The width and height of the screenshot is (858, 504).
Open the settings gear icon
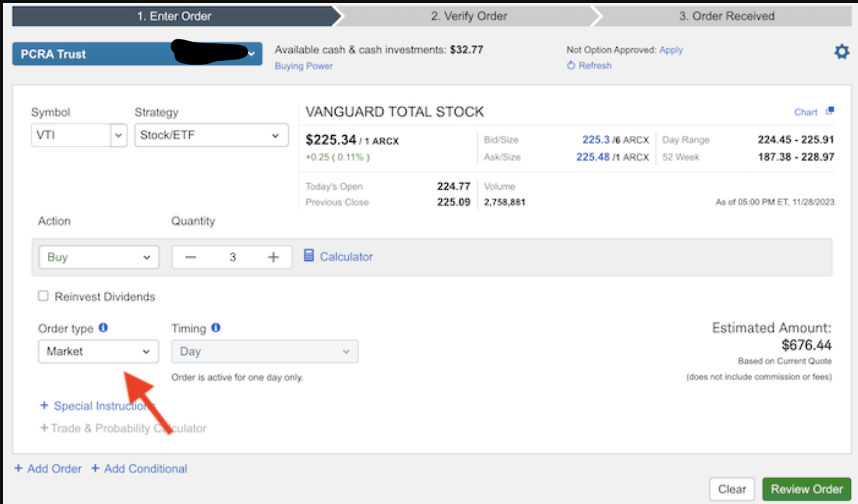click(x=841, y=52)
